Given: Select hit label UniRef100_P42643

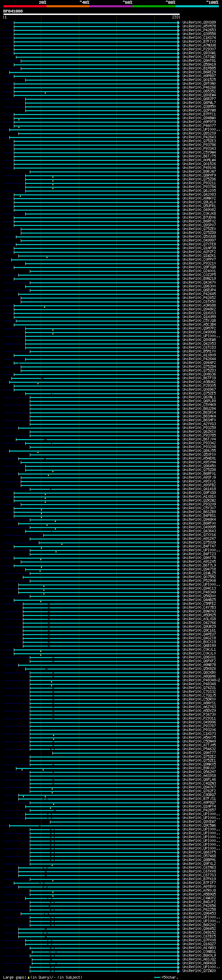Looking at the screenshot, I should 199,137.
